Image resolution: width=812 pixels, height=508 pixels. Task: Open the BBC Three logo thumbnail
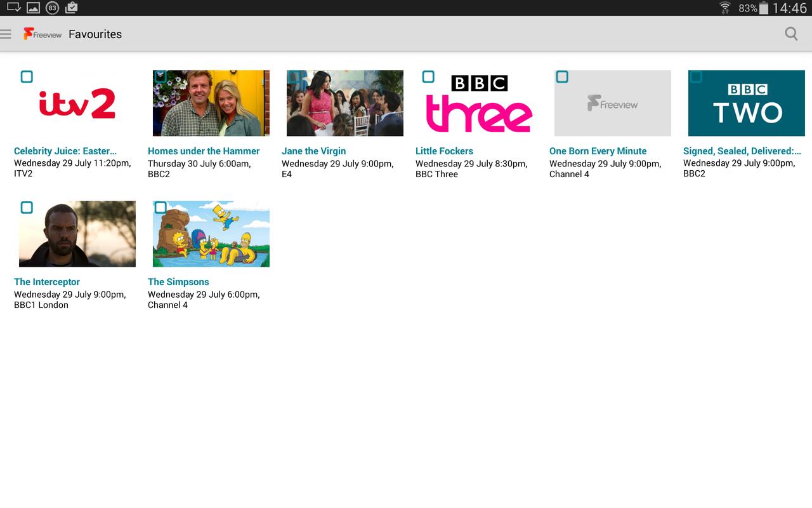coord(479,103)
